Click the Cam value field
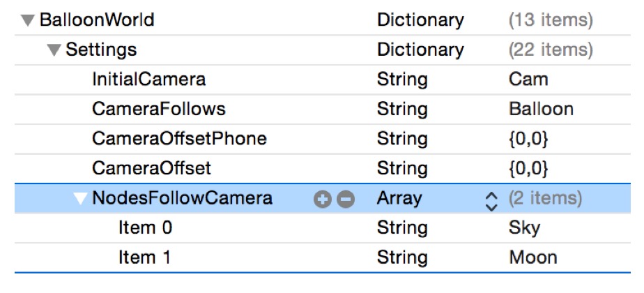Viewport: 644px width, 293px height. click(x=528, y=80)
